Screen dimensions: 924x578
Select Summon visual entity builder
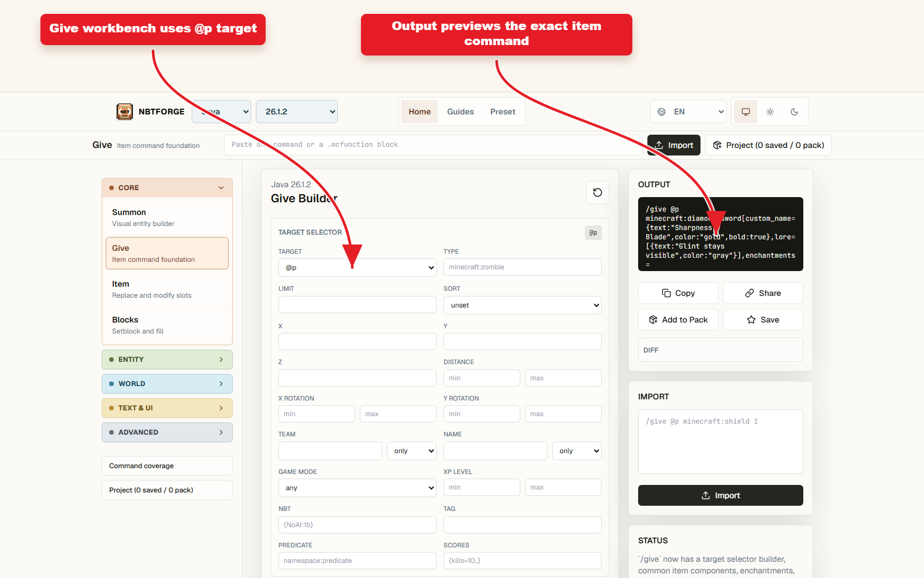click(x=167, y=217)
